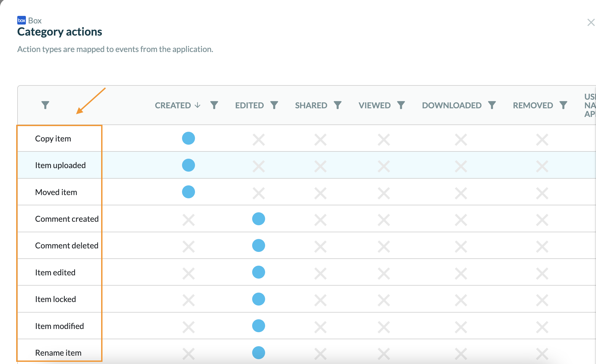Disable the EDITED mapping for Comment deleted
Image resolution: width=596 pixels, height=364 pixels.
tap(258, 245)
